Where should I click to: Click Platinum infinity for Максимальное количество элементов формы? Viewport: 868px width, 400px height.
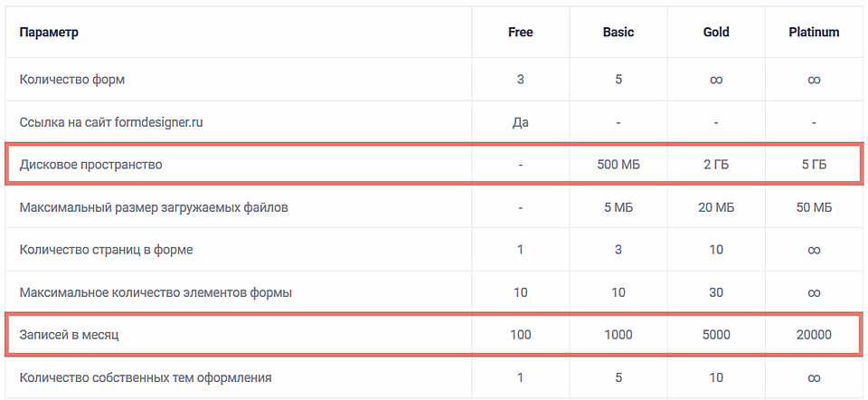tap(814, 293)
